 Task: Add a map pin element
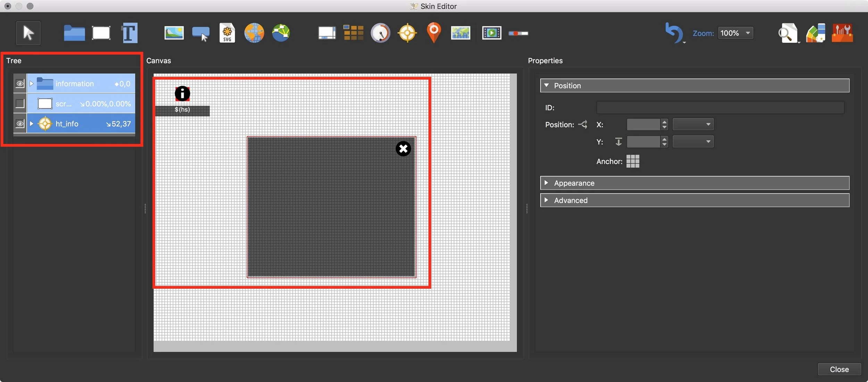click(x=434, y=33)
